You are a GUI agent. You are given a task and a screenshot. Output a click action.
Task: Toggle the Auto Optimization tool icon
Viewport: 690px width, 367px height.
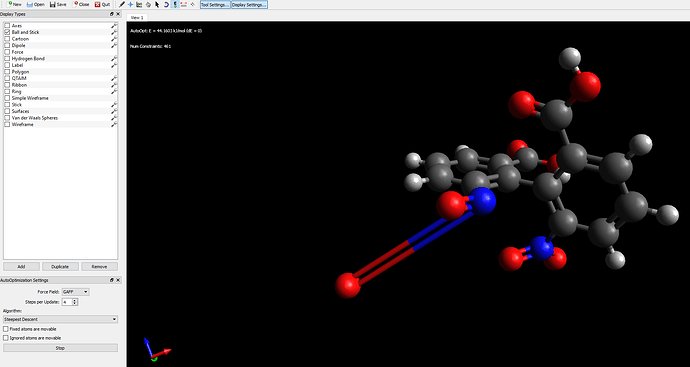(x=175, y=4)
